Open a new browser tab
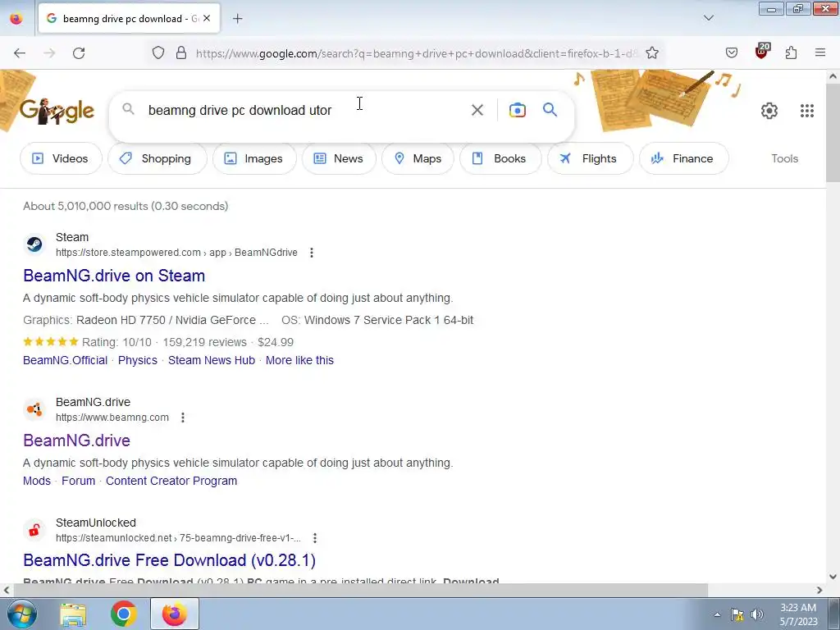840x630 pixels. tap(237, 19)
